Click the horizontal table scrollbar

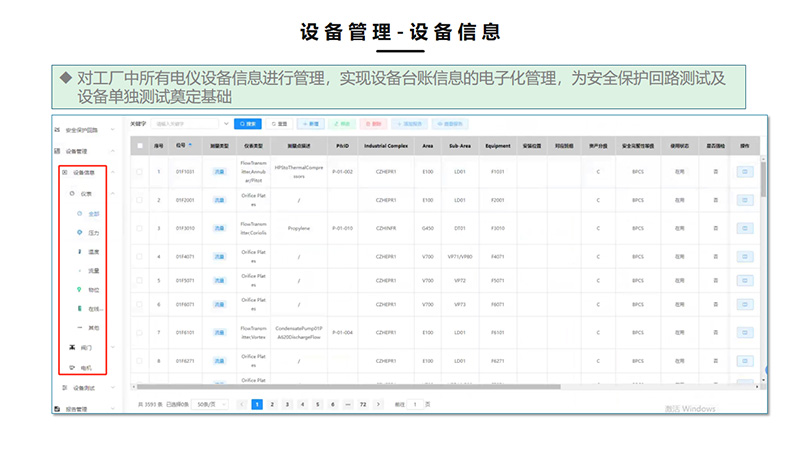pyautogui.click(x=349, y=387)
